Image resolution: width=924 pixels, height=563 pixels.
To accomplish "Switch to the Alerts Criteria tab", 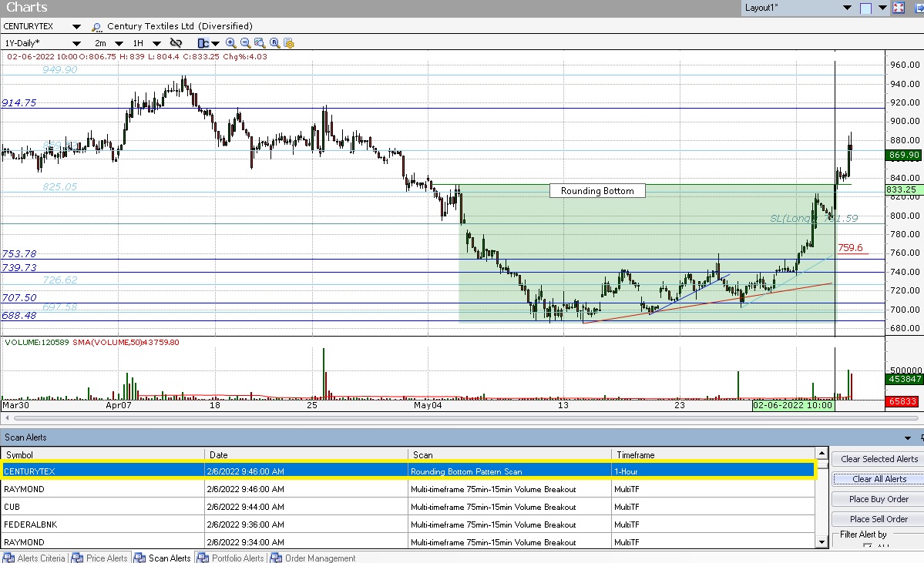I will coord(34,558).
